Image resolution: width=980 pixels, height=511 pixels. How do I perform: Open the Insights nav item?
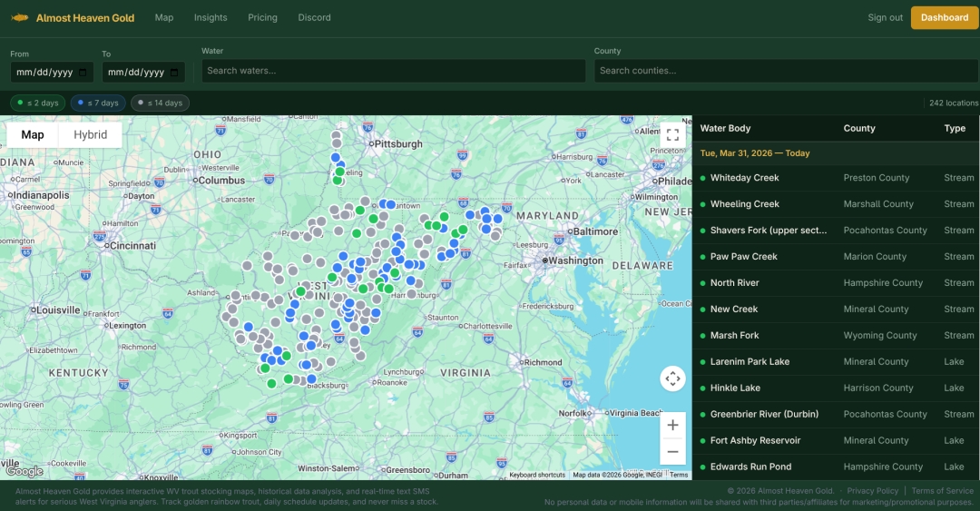(211, 17)
